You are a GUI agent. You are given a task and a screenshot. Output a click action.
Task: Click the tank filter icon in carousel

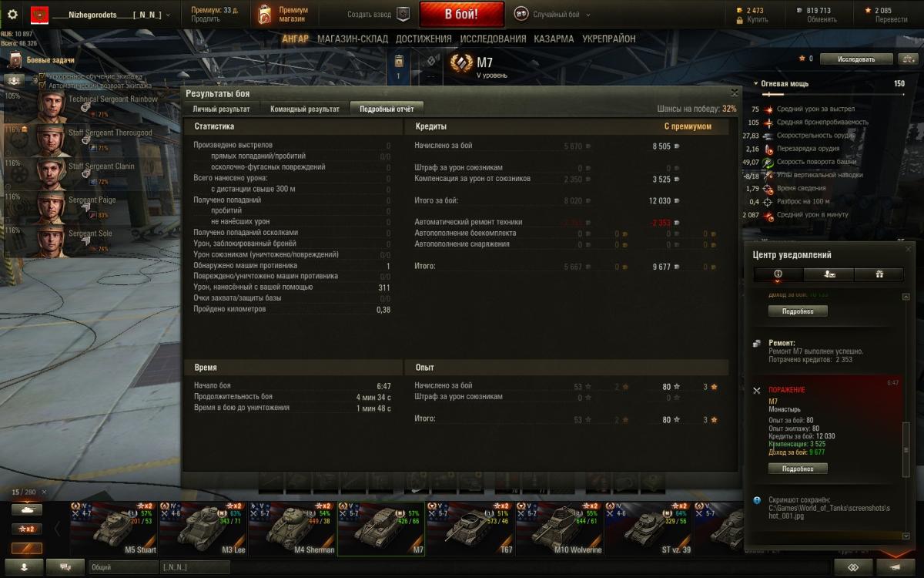click(27, 509)
